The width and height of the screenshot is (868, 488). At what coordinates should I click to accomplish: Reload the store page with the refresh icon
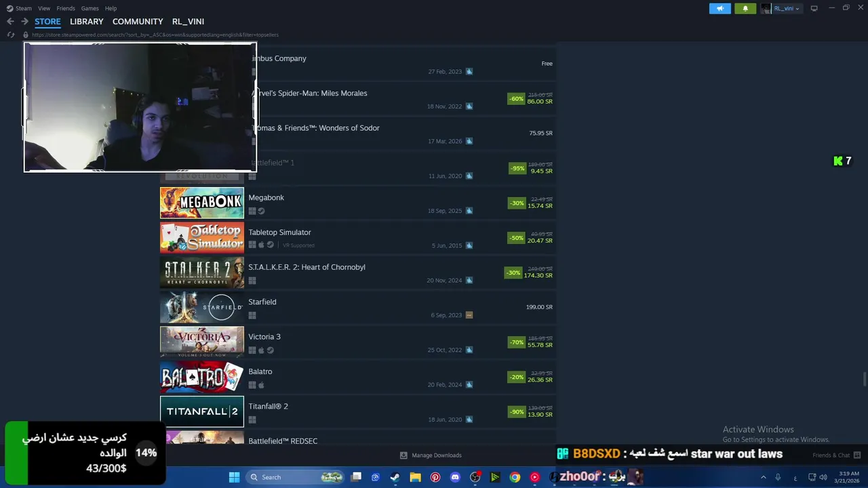click(11, 35)
